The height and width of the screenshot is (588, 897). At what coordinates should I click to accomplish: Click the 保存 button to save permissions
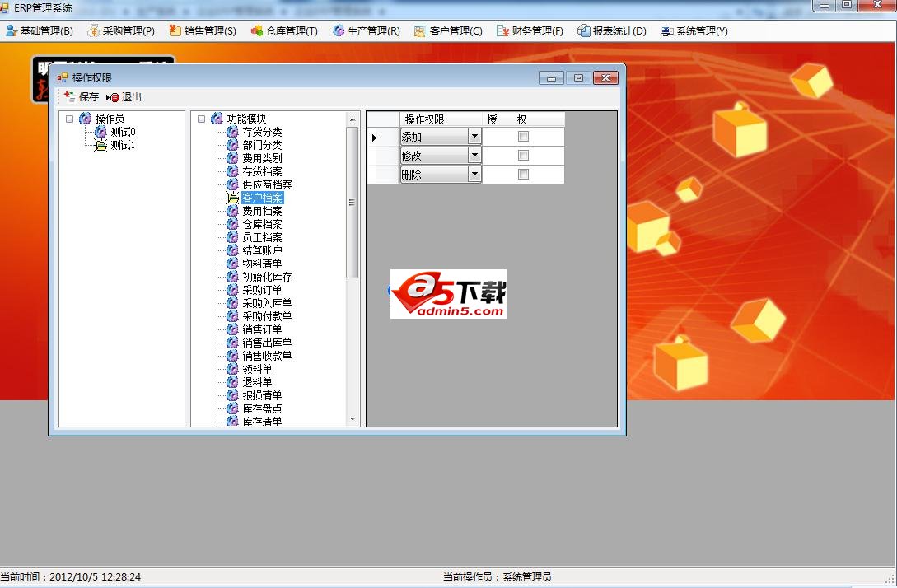click(x=82, y=96)
